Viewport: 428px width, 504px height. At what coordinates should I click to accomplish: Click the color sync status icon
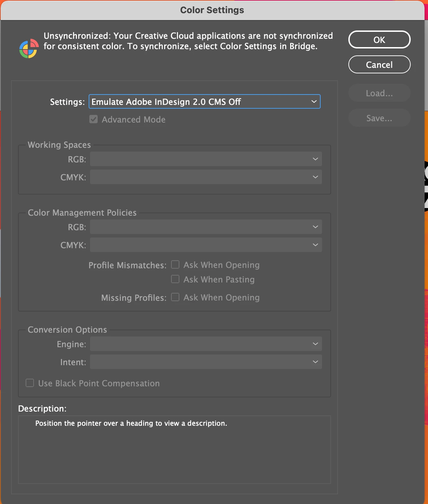click(29, 48)
